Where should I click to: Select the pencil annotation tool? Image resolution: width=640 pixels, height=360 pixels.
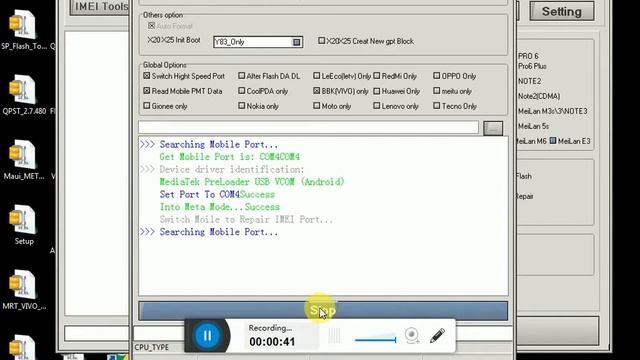[438, 336]
